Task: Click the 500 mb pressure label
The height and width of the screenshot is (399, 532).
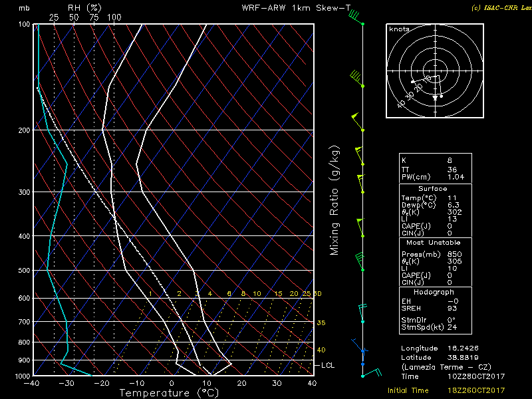Action: 24,271
